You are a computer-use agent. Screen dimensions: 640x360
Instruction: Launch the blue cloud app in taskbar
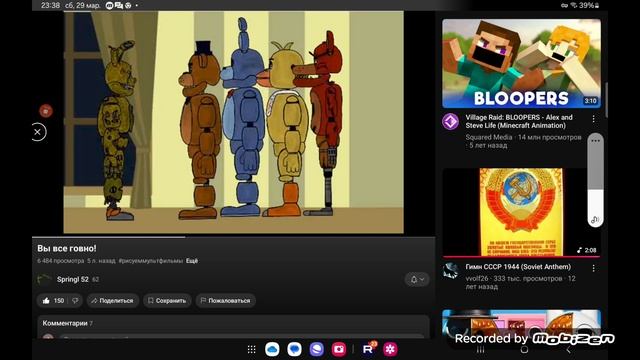pos(272,349)
